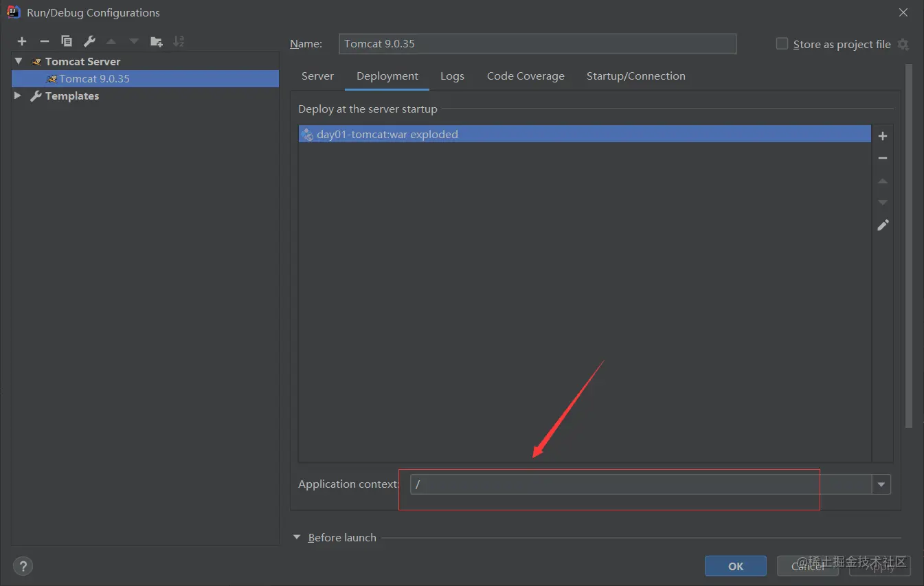Remove the selected deployment artifact
924x586 pixels.
[883, 158]
